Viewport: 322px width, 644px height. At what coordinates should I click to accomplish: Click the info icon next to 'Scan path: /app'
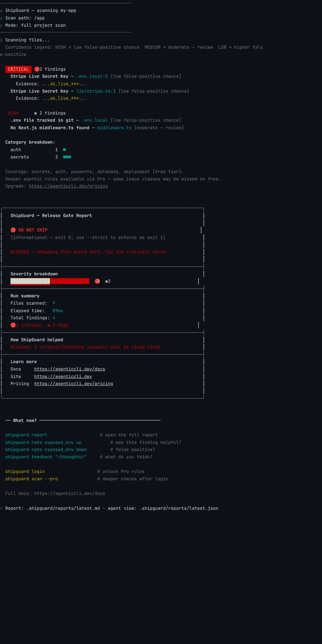point(1,18)
